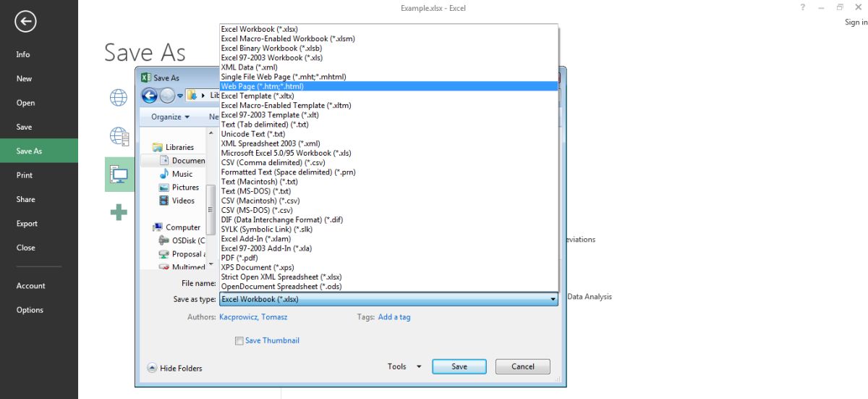
Task: Choose Microsoft Excel 5.0/95 Workbook (*.xls)
Action: (388, 153)
